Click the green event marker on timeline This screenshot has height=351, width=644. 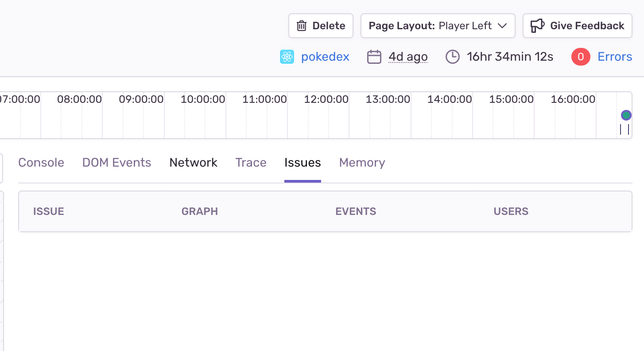click(626, 115)
